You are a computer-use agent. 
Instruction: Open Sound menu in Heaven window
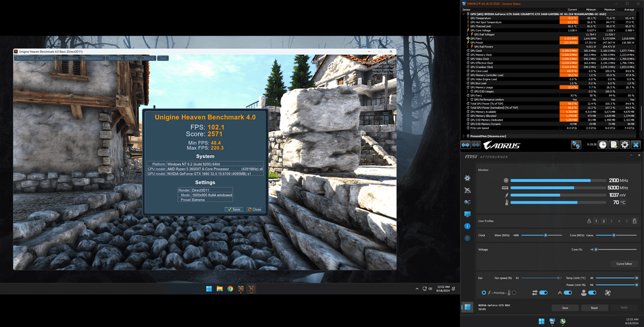[x=148, y=58]
